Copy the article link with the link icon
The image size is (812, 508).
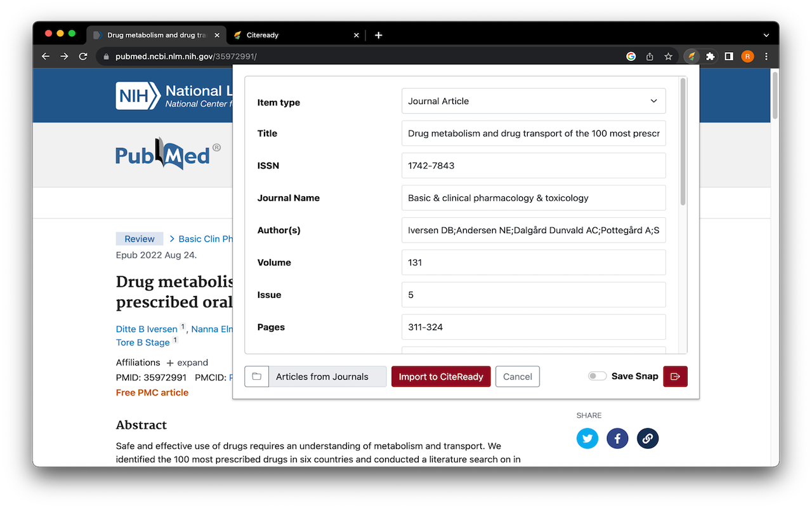tap(648, 438)
